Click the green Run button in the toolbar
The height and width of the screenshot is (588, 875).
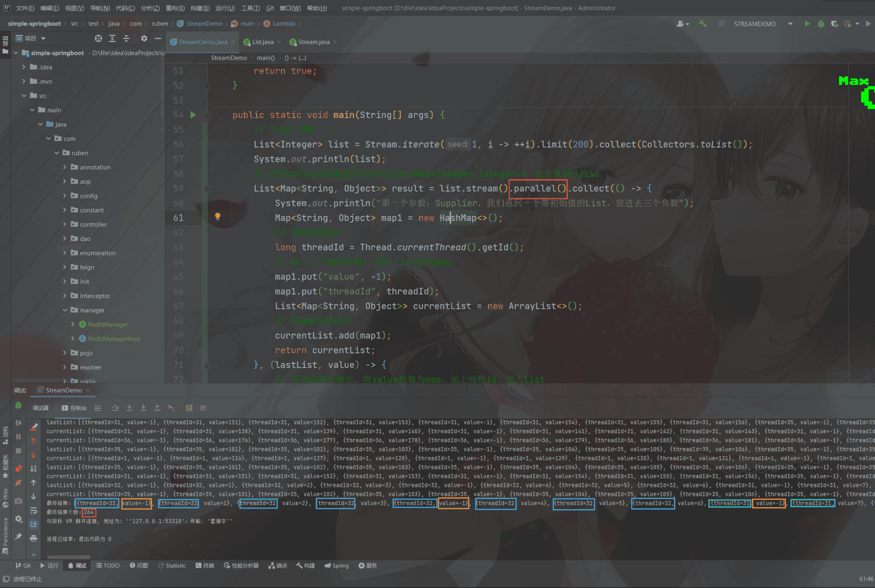[x=807, y=24]
